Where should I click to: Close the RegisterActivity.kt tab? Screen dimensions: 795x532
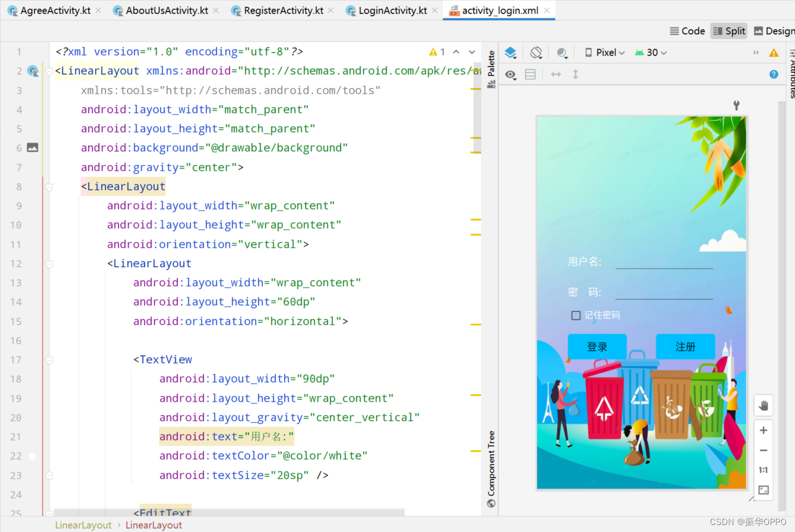331,10
